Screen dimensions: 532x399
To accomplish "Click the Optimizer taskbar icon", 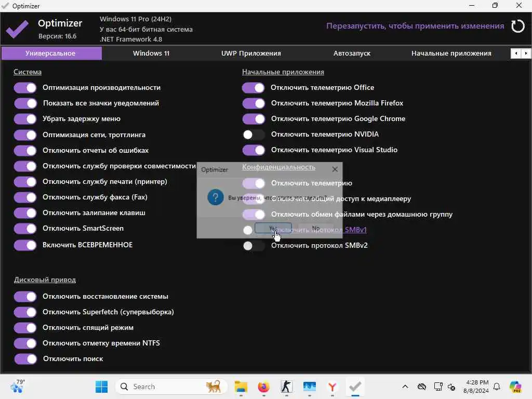I will tap(355, 387).
